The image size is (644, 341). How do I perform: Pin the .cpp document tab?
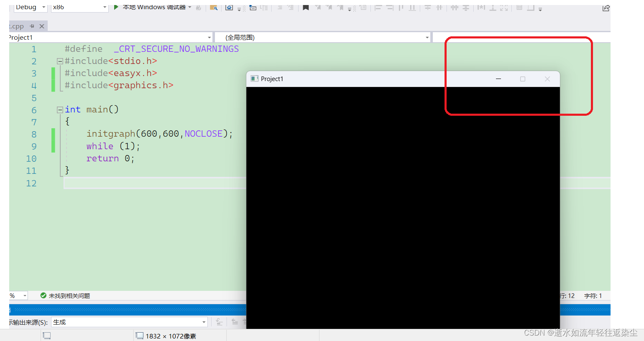tap(32, 26)
